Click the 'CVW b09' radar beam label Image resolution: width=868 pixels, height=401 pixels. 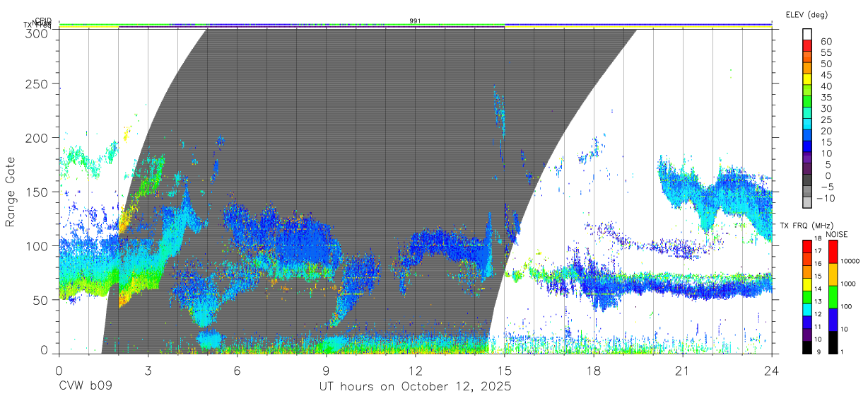coord(85,388)
